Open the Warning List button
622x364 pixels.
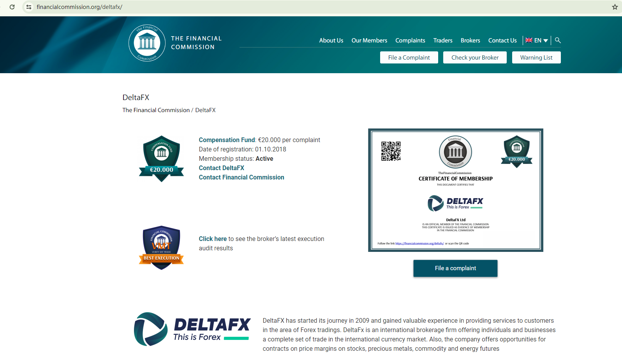536,58
